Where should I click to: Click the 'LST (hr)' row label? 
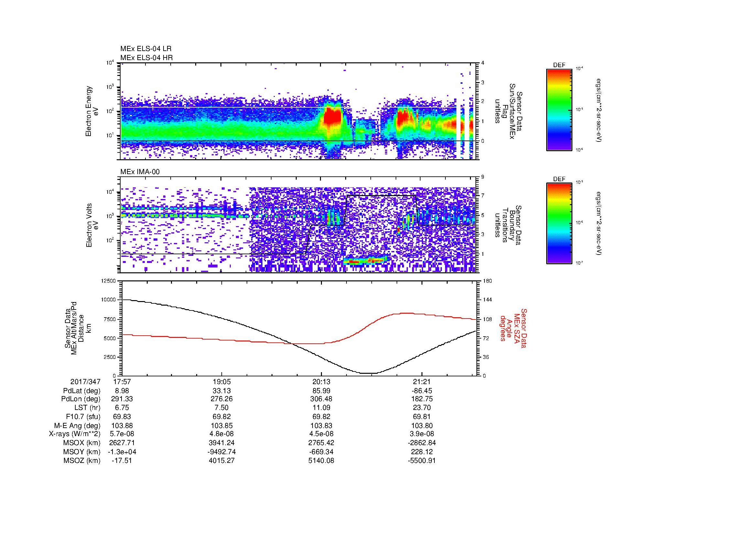(87, 408)
